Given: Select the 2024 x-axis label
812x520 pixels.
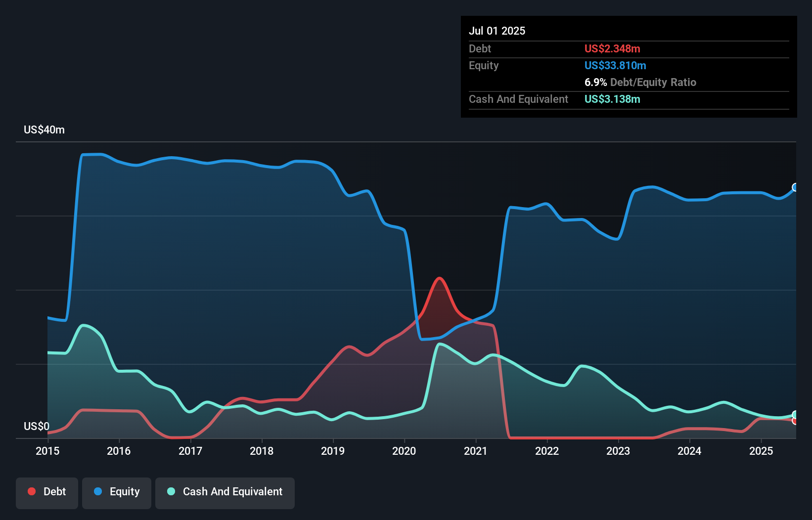Looking at the screenshot, I should (689, 451).
